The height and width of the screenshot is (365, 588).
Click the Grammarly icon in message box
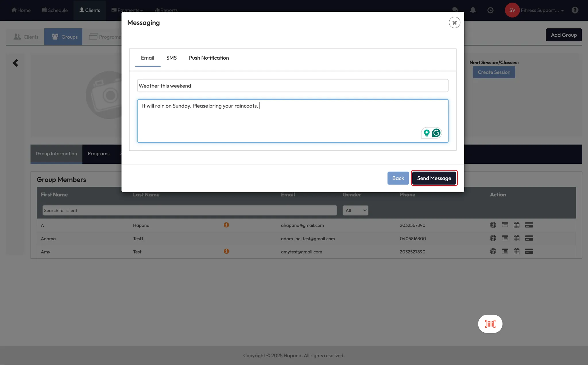point(436,133)
